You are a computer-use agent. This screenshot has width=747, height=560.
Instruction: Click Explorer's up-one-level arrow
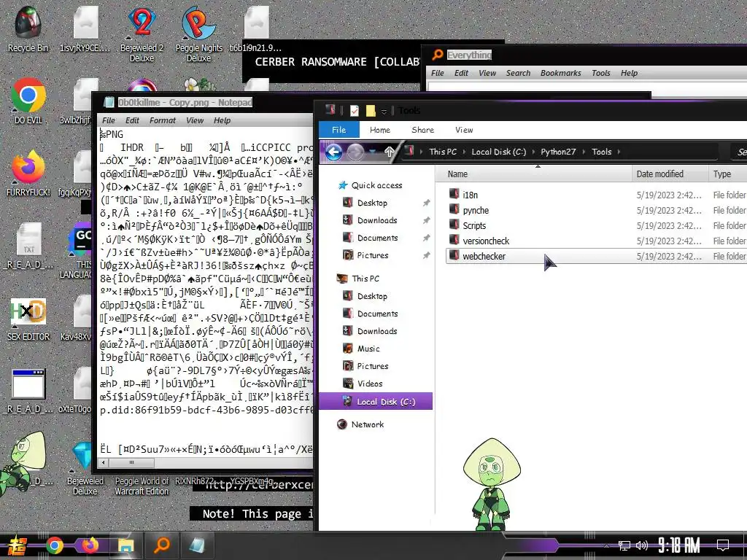pyautogui.click(x=390, y=152)
